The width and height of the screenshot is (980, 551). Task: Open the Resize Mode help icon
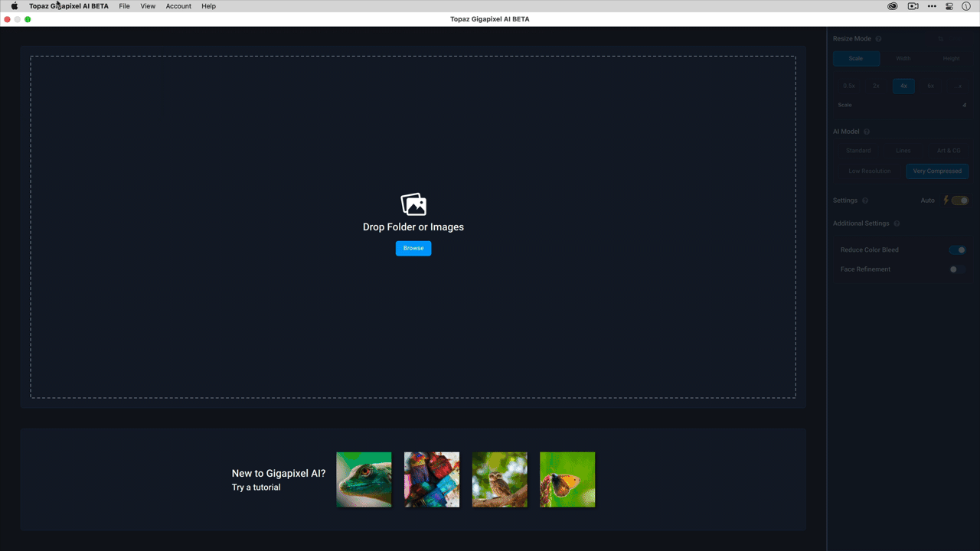click(878, 39)
